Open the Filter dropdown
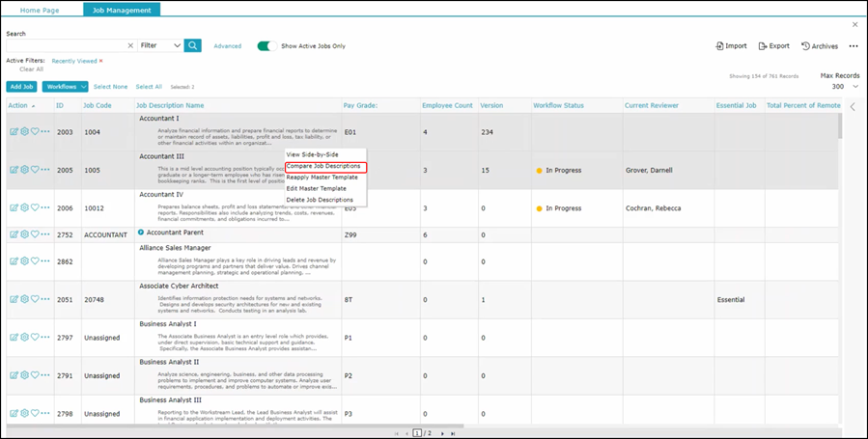The height and width of the screenshot is (439, 868). coord(159,45)
